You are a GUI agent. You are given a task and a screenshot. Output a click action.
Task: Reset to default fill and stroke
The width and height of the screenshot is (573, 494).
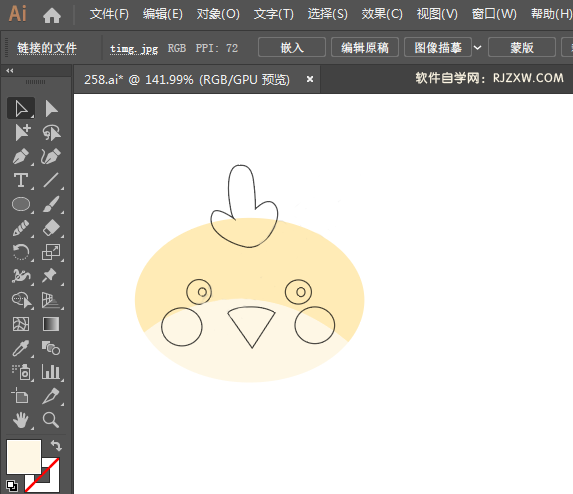coord(12,486)
